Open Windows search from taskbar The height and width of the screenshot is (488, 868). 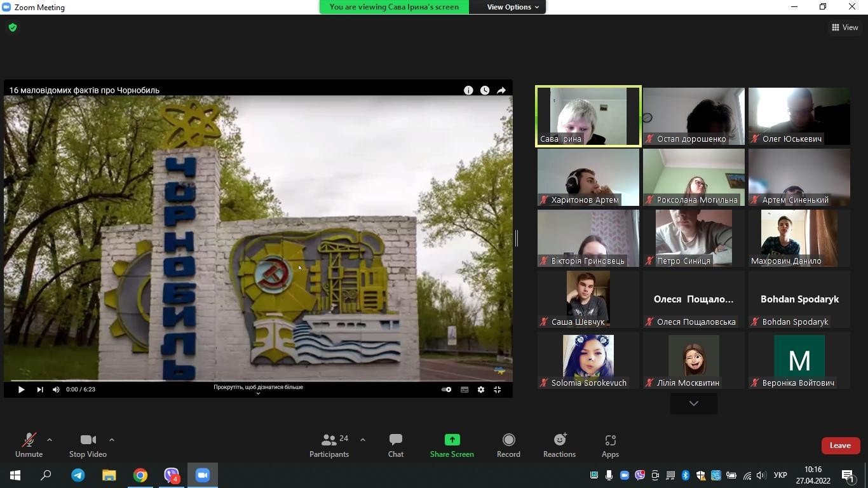pos(46,475)
